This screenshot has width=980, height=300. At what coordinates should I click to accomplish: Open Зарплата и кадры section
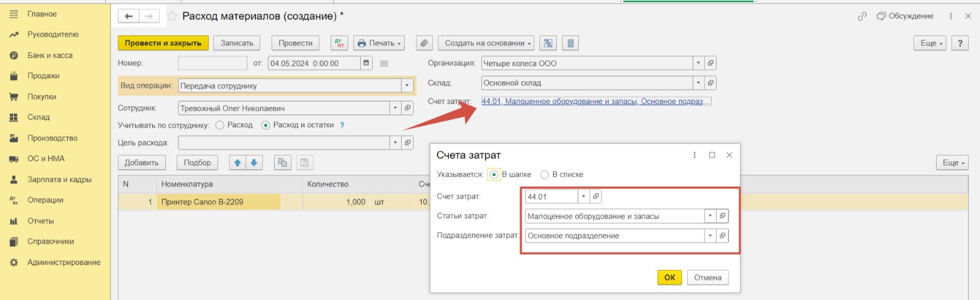point(59,179)
